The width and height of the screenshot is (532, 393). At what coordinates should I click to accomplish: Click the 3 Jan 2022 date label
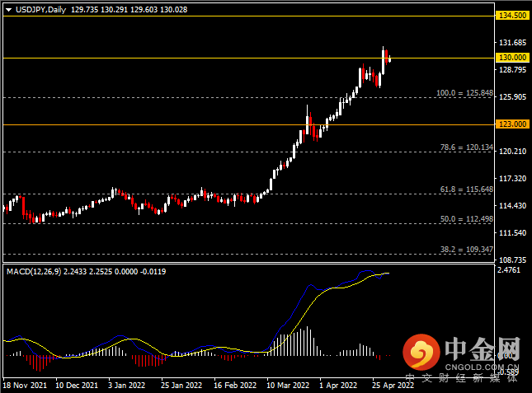pos(126,386)
